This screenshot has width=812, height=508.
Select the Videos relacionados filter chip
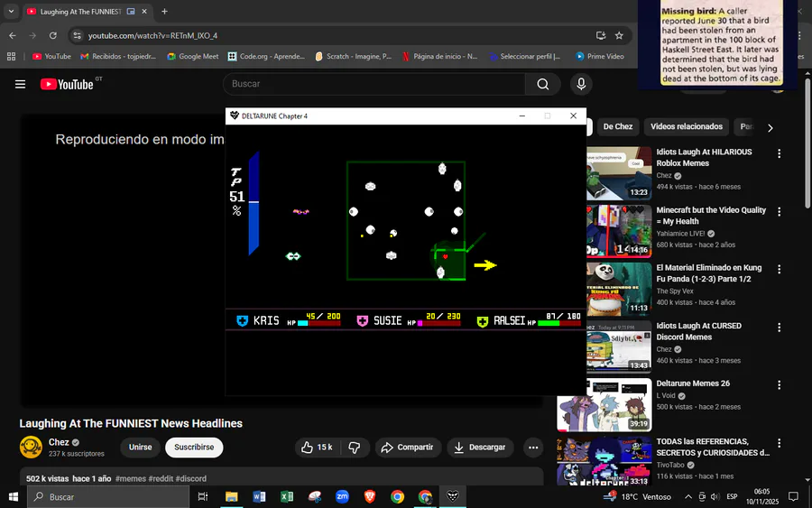point(687,126)
